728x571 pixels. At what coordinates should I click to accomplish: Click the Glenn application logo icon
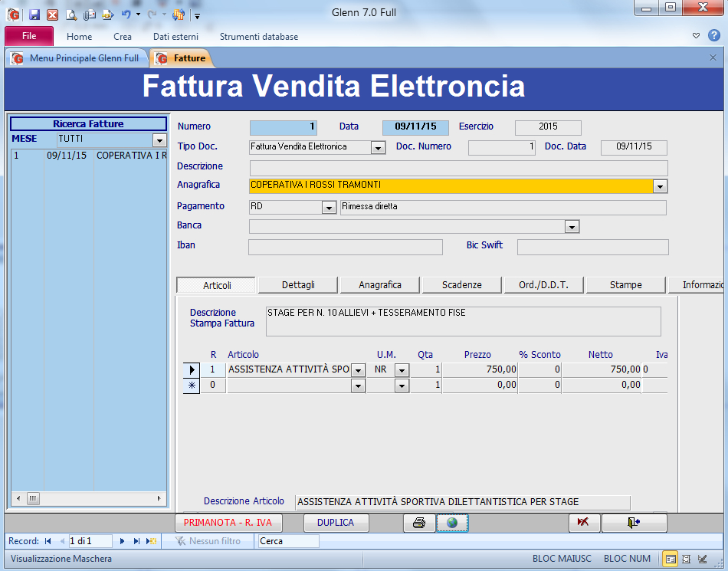click(14, 15)
